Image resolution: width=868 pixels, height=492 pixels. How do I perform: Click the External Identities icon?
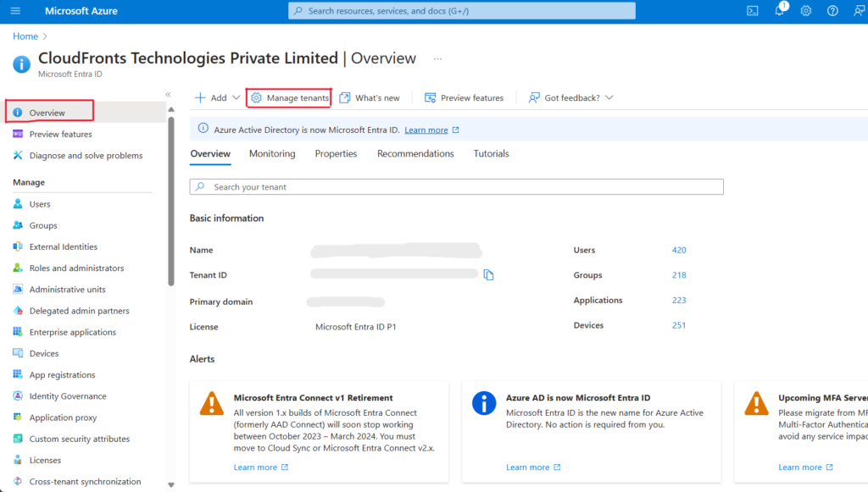[18, 246]
